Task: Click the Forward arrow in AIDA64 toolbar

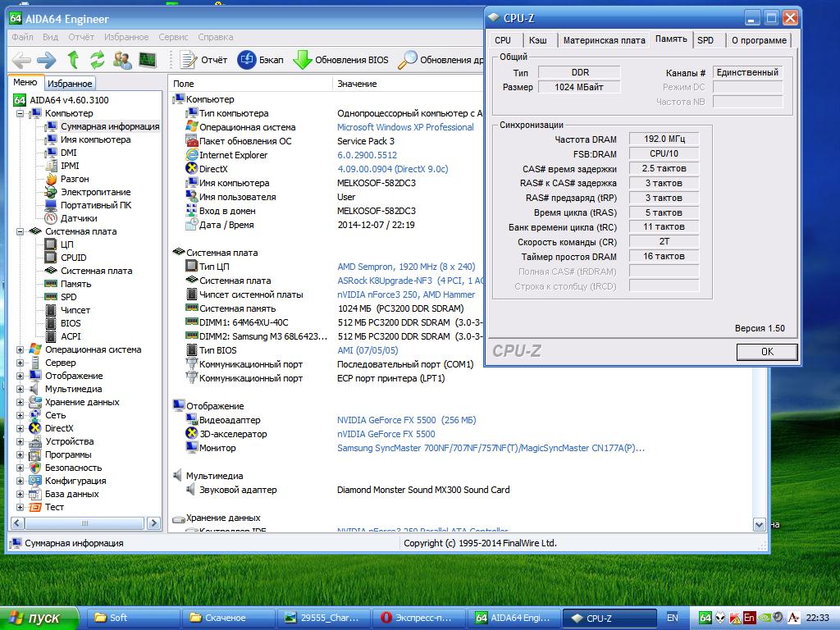Action: tap(47, 59)
